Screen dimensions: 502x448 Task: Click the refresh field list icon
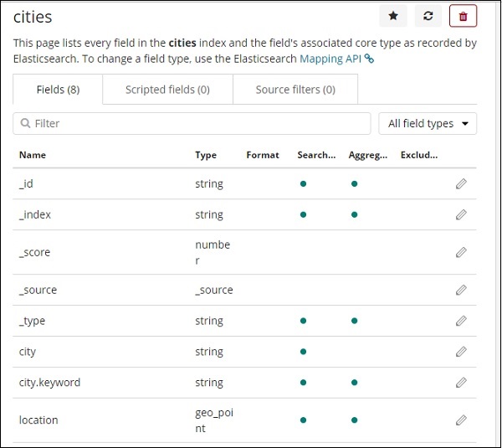pos(428,16)
